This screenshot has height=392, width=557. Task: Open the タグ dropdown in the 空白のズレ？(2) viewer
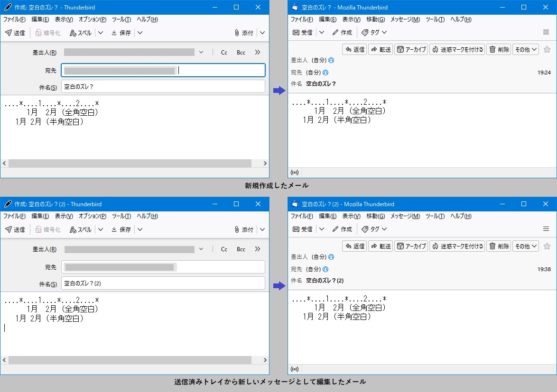tap(374, 229)
